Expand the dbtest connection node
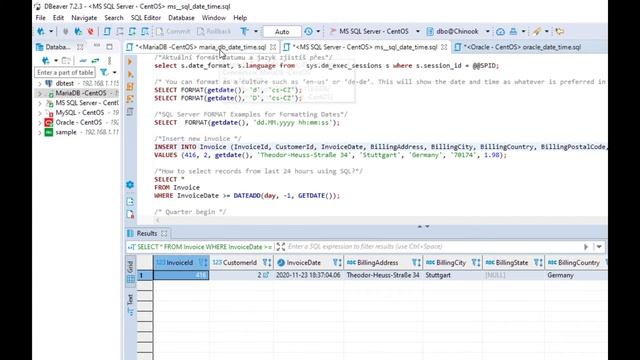This screenshot has height=360, width=640. coord(40,84)
